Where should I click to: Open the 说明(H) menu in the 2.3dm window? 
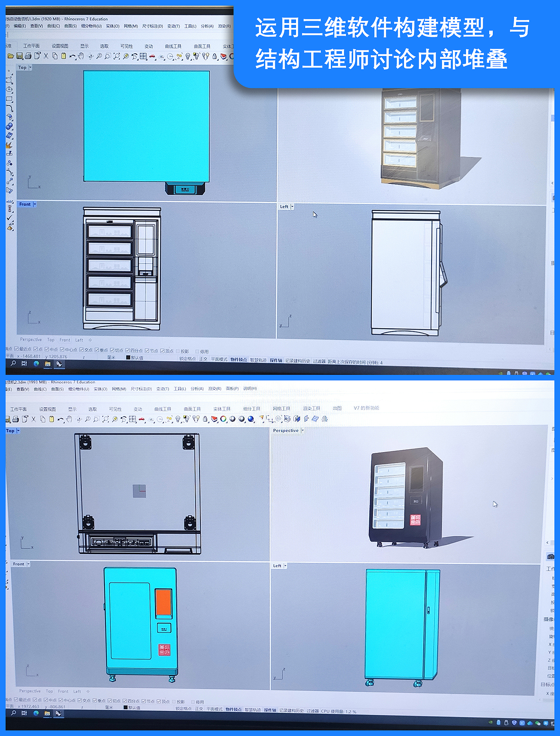(250, 388)
